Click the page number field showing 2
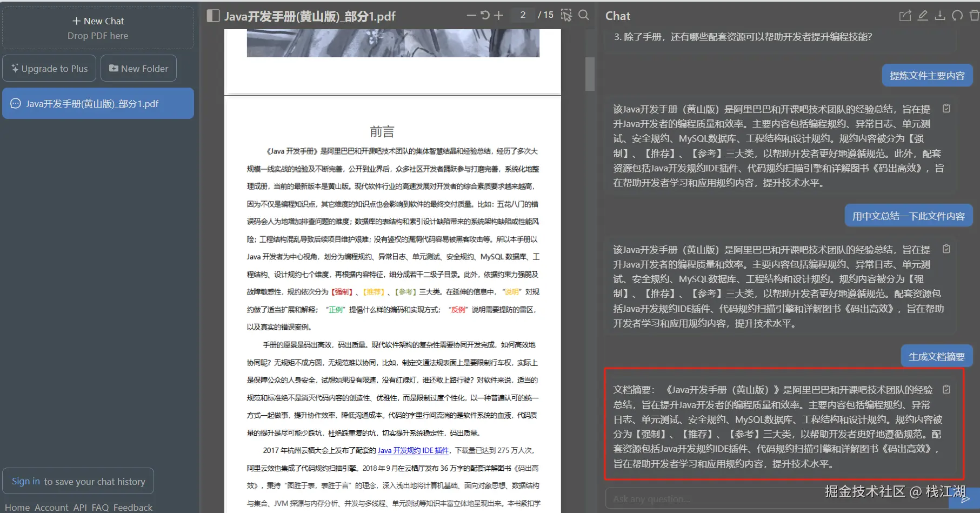The height and width of the screenshot is (513, 980). (523, 15)
